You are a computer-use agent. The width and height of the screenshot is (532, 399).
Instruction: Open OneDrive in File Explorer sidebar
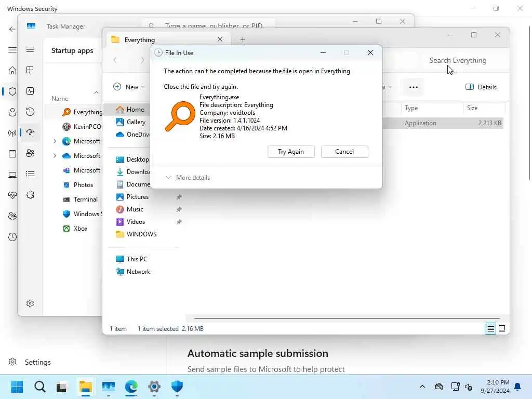pyautogui.click(x=132, y=135)
